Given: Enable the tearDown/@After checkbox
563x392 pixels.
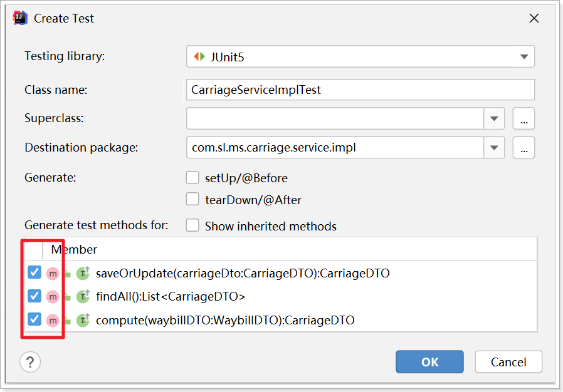Looking at the screenshot, I should pos(192,200).
